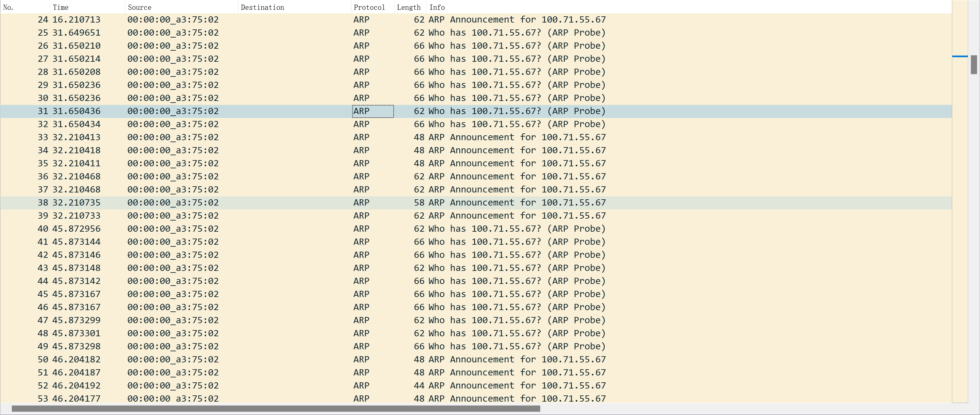Select packet 24, ARP Announcement for 100.71.55.67
Viewport: 980px width, 415px height.
[266, 19]
